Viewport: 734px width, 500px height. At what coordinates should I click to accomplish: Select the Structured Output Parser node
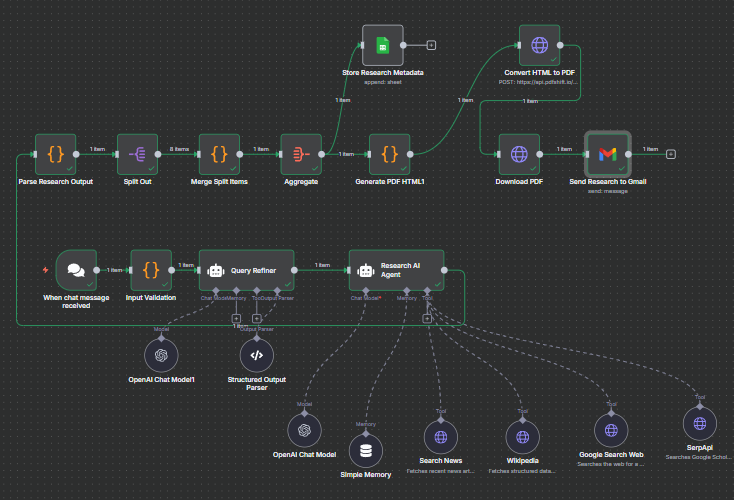(256, 355)
